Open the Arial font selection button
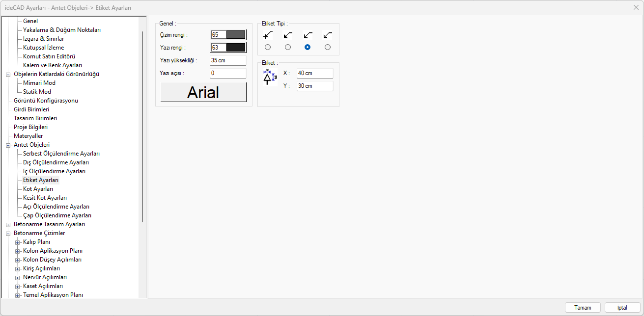The width and height of the screenshot is (644, 316). tap(203, 92)
